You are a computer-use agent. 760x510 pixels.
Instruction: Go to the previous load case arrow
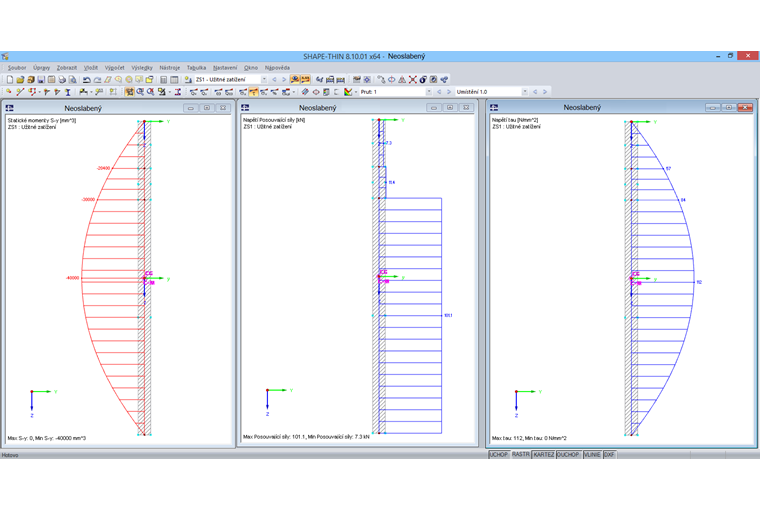(274, 80)
